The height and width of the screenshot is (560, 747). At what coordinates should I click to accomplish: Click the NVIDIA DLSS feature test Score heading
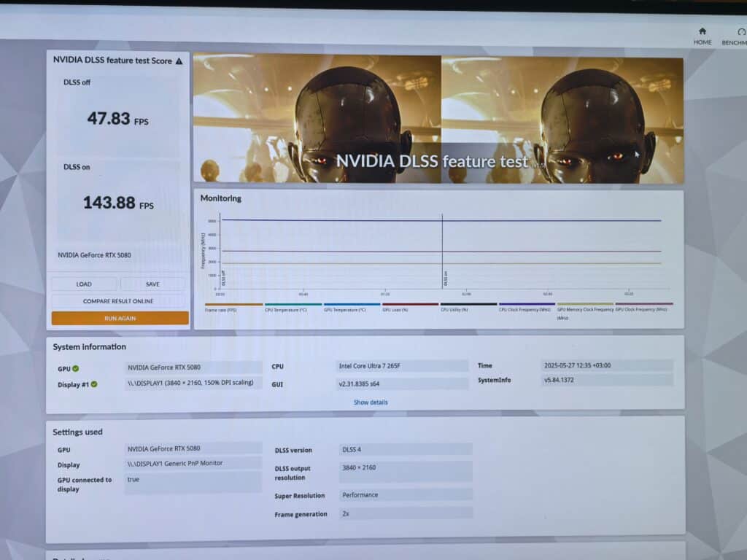click(112, 61)
